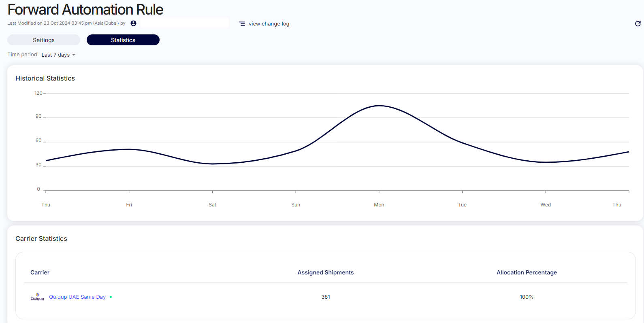Click the Carrier column header
This screenshot has height=323, width=644.
click(x=40, y=272)
